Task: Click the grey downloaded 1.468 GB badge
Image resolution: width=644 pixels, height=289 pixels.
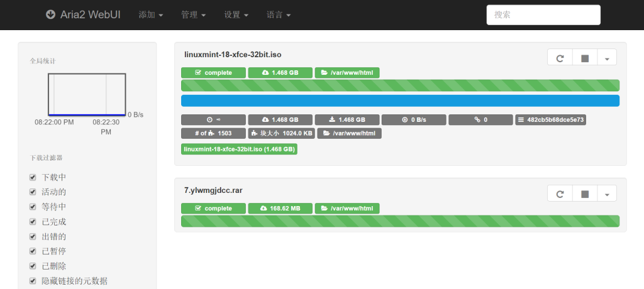Action: click(x=347, y=120)
